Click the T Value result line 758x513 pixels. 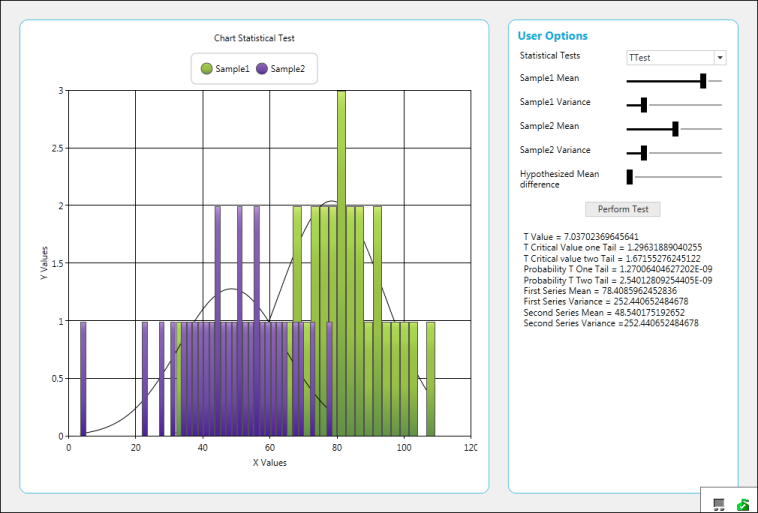[581, 236]
